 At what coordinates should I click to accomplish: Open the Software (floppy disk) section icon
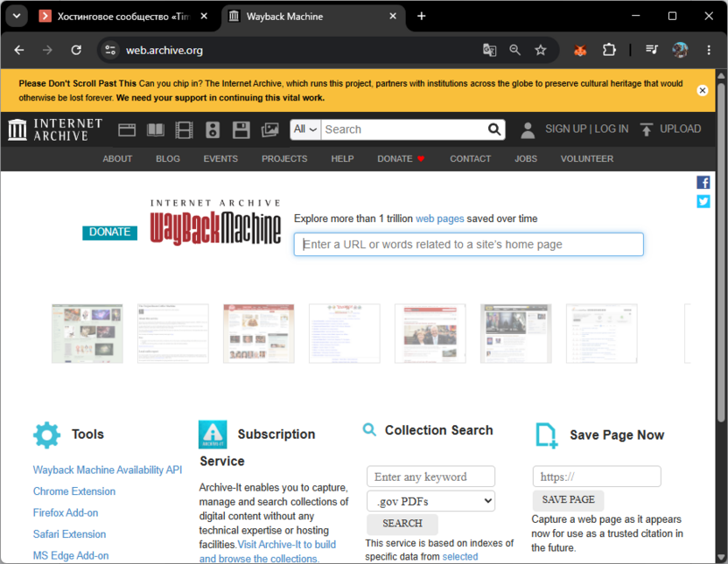pyautogui.click(x=241, y=130)
